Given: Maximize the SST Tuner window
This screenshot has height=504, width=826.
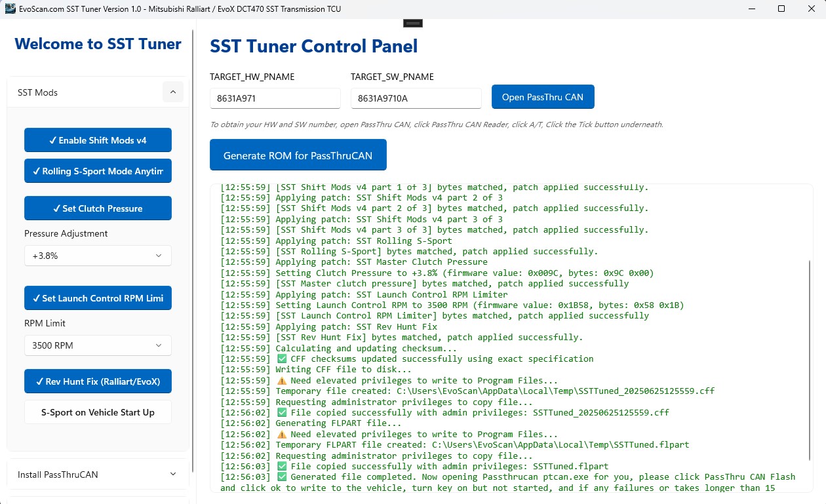Looking at the screenshot, I should pos(781,9).
